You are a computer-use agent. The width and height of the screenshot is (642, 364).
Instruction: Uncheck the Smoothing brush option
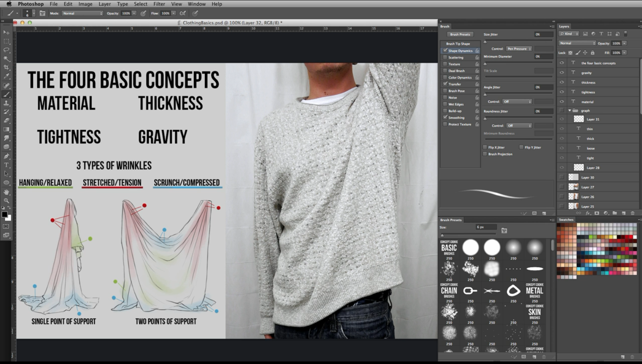tap(445, 118)
